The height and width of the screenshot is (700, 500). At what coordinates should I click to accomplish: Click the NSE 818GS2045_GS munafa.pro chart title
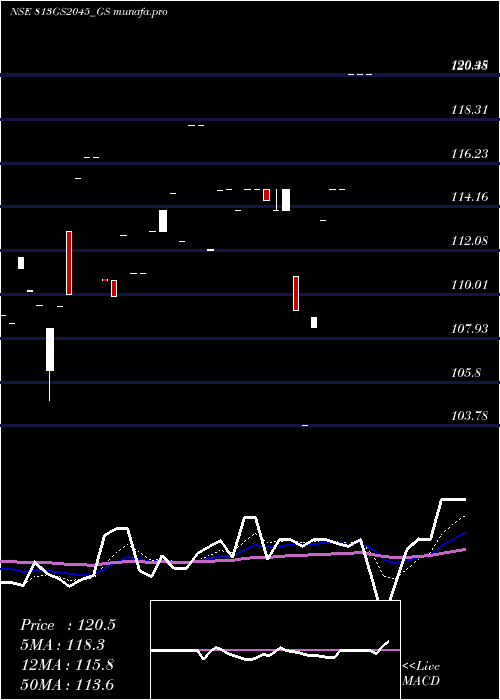pyautogui.click(x=89, y=12)
